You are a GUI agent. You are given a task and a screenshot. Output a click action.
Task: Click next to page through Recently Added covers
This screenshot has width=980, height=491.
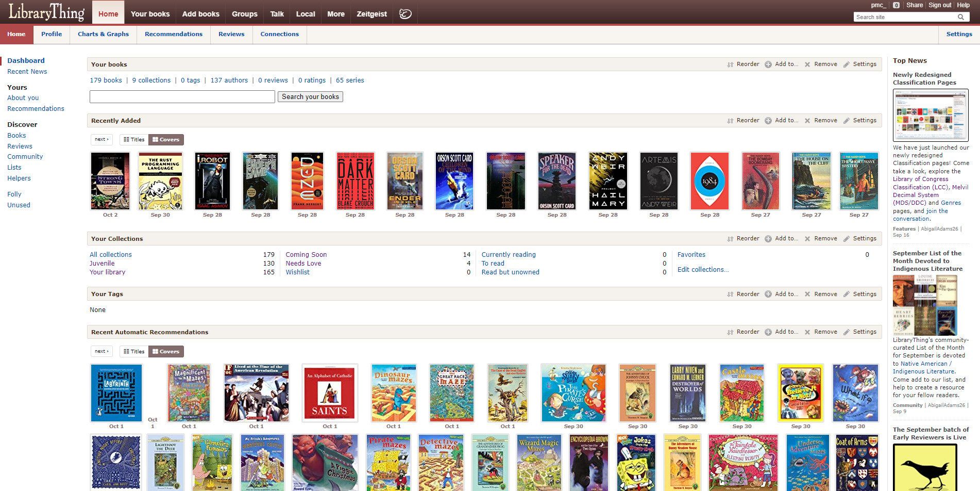(x=102, y=139)
